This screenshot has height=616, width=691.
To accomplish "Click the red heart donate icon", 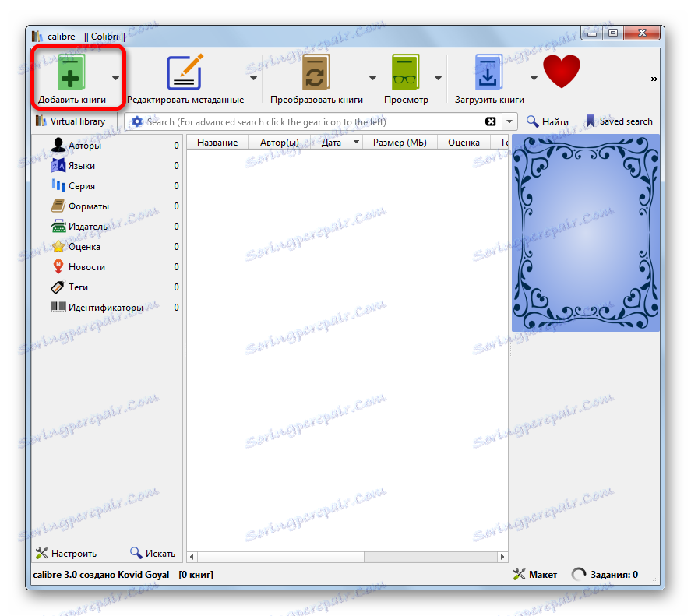I will click(562, 72).
